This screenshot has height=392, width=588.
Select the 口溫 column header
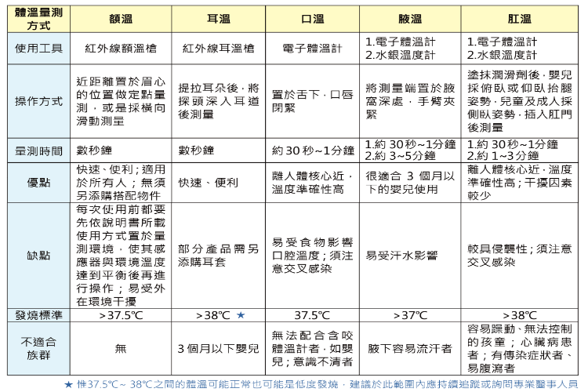click(312, 19)
